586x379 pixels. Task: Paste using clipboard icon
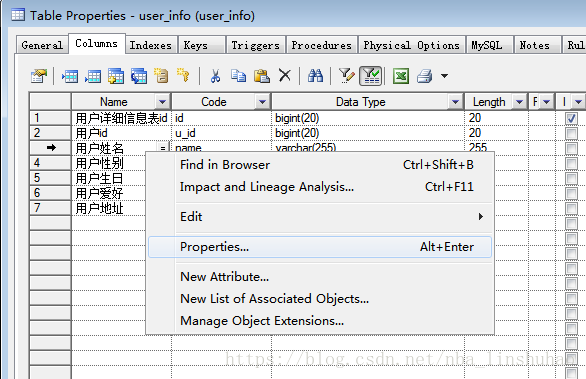262,76
